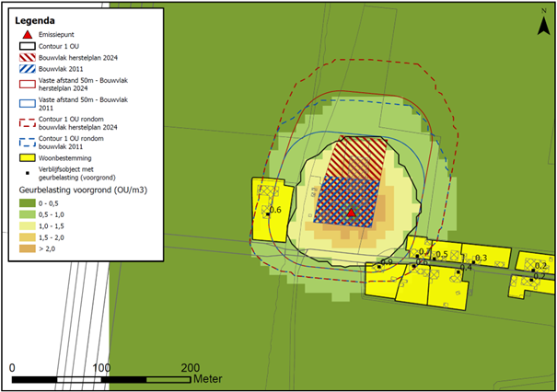557x392 pixels.
Task: Click the red emission point triangle on the map
Action: [x=351, y=213]
